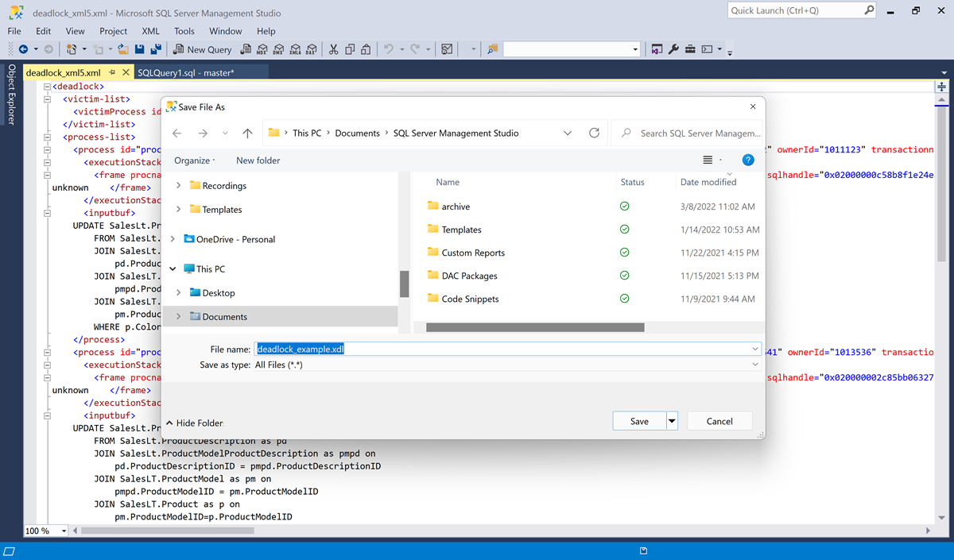Switch to SQLQuery1.sql - master tab
The height and width of the screenshot is (560, 954).
pos(185,72)
